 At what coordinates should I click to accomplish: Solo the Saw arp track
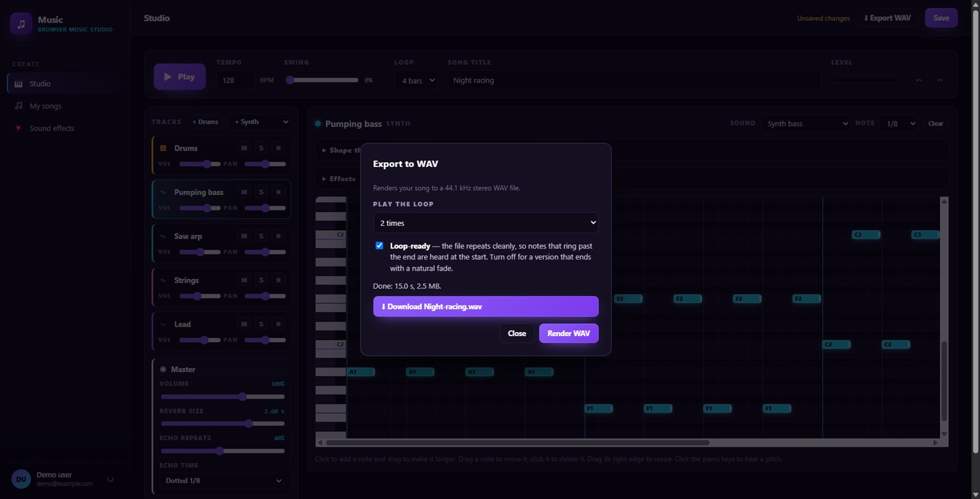[x=261, y=236]
